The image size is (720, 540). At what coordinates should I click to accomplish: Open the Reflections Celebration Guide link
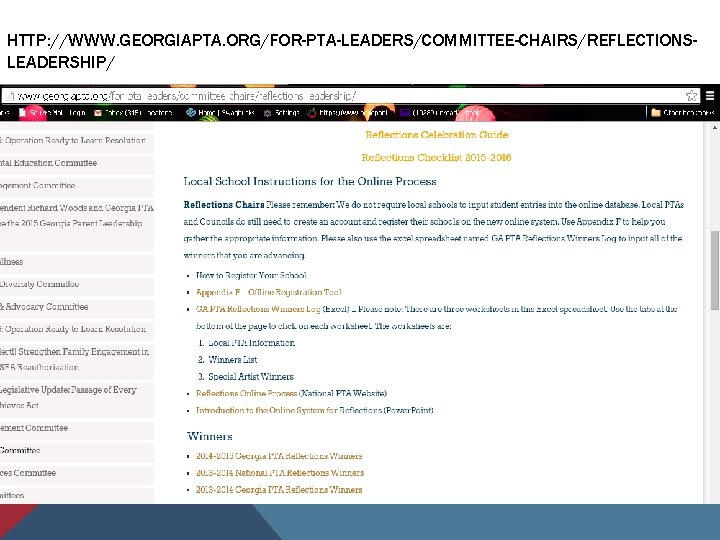tap(437, 135)
